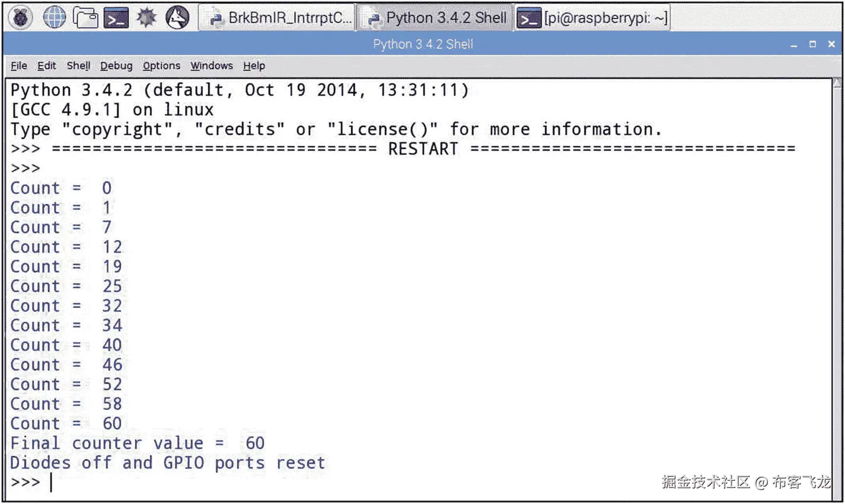Open the Help menu

pos(254,66)
